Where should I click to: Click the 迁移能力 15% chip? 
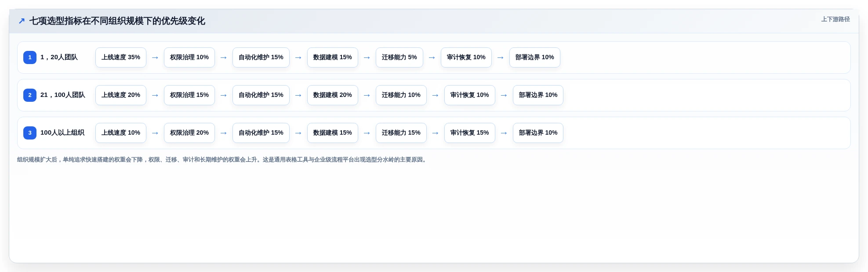[x=401, y=133]
